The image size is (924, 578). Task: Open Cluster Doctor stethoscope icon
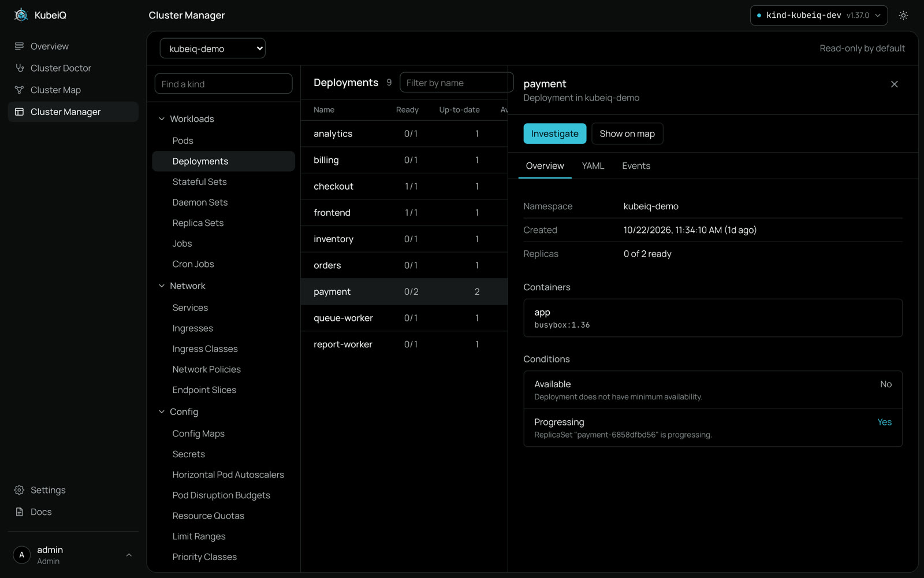pyautogui.click(x=19, y=68)
